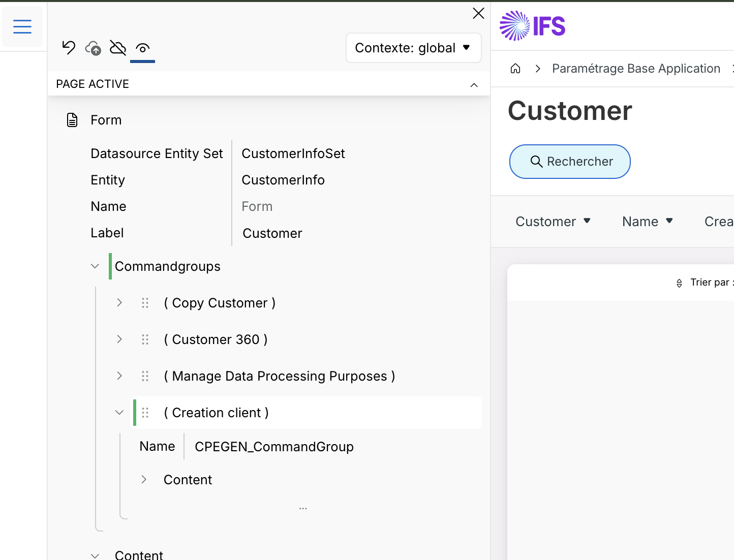Collapse the PAGE ACTIVE section
The width and height of the screenshot is (734, 560).
474,85
